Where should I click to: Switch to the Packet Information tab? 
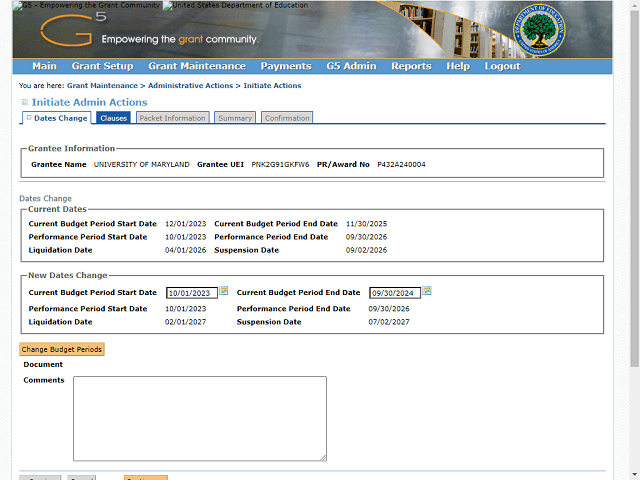[172, 118]
